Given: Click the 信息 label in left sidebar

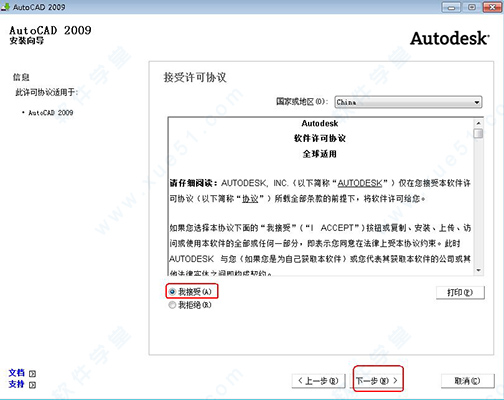Looking at the screenshot, I should click(21, 77).
